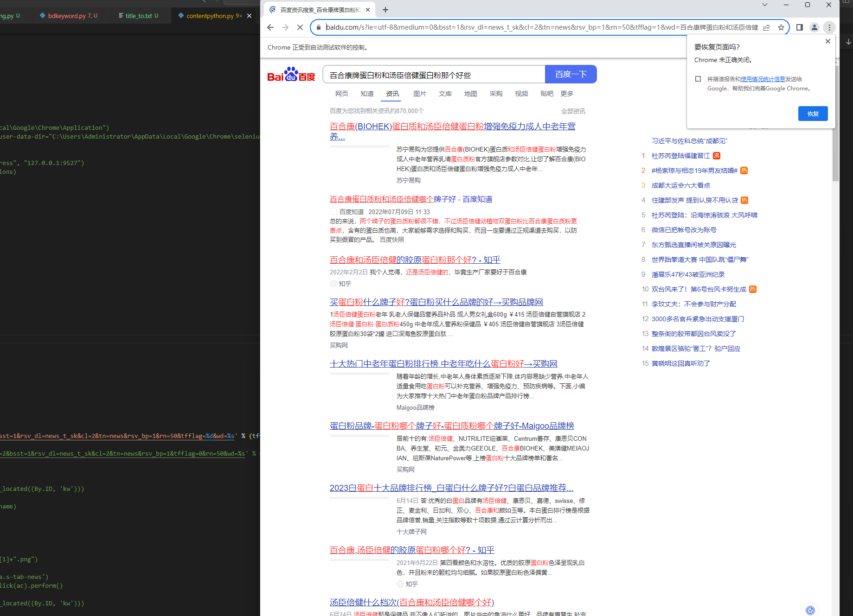The height and width of the screenshot is (616, 853).
Task: Open hot topic 习近平与佐科总统
Action: [x=689, y=141]
